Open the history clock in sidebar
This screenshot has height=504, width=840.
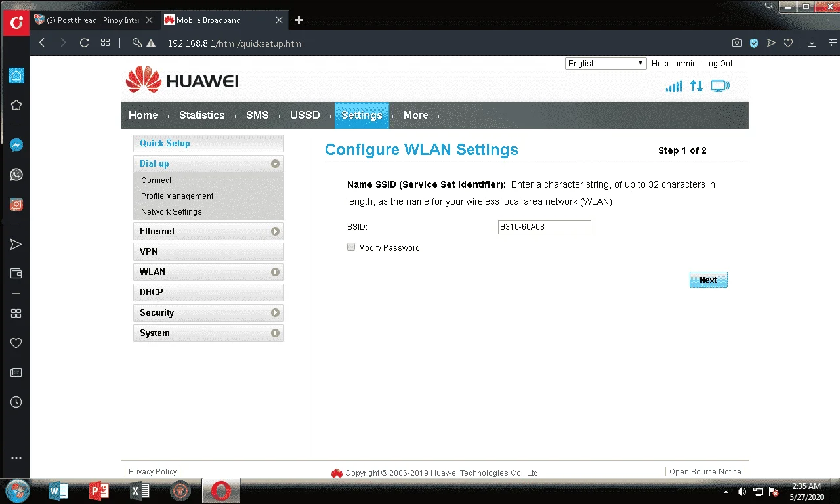pyautogui.click(x=16, y=402)
